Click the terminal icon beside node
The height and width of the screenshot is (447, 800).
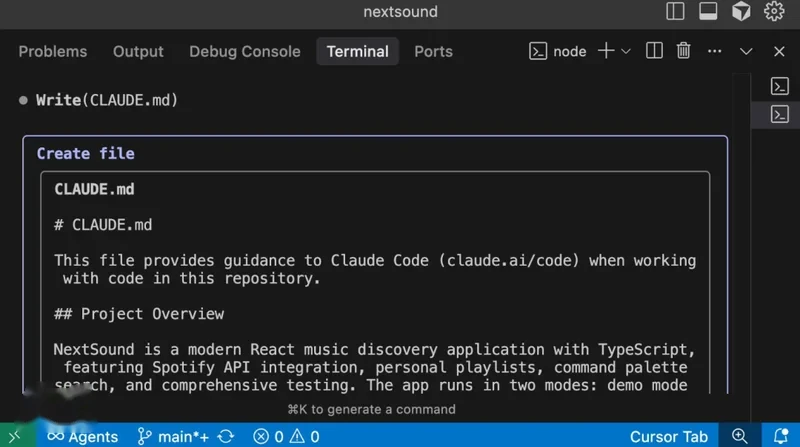pos(538,52)
